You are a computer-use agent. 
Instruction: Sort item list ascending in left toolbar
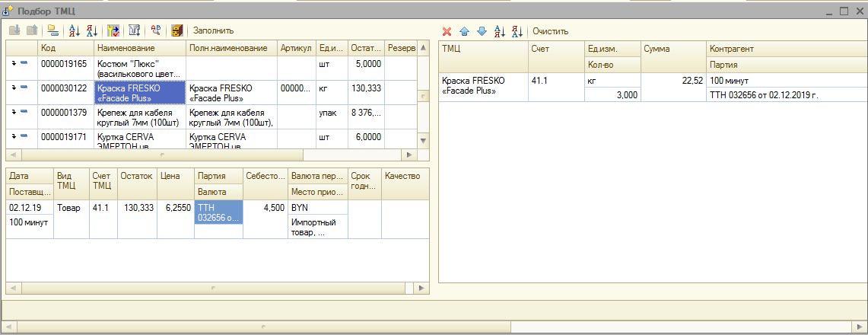pyautogui.click(x=75, y=30)
